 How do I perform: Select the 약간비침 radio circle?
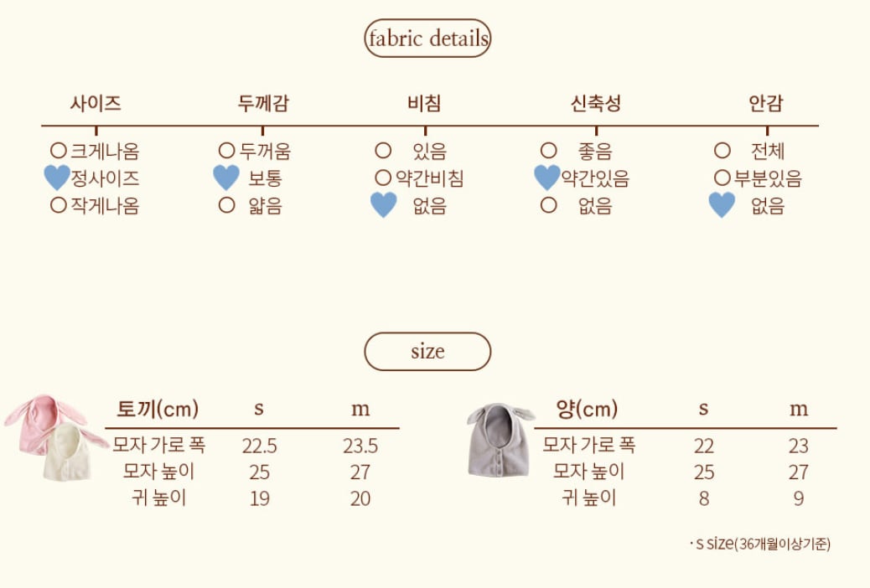coord(383,178)
